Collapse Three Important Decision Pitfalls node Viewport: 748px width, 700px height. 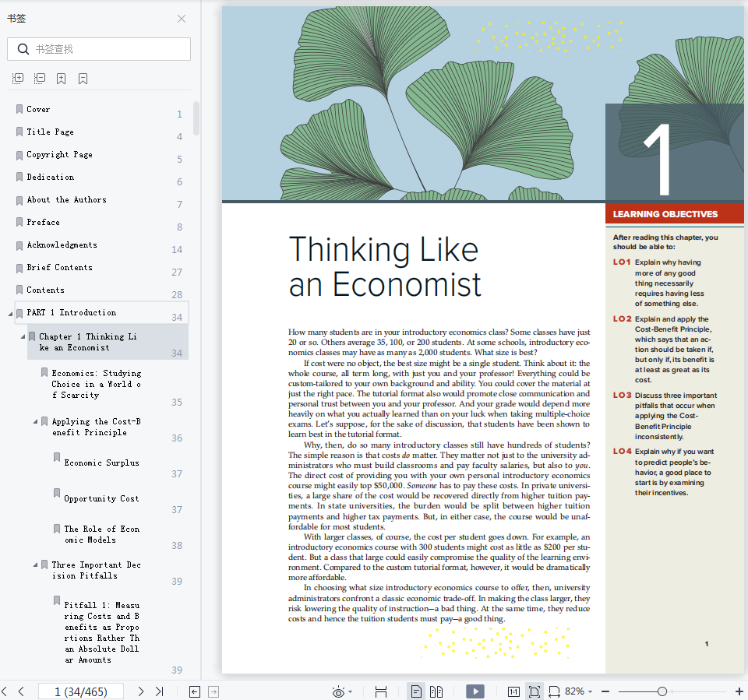point(35,565)
